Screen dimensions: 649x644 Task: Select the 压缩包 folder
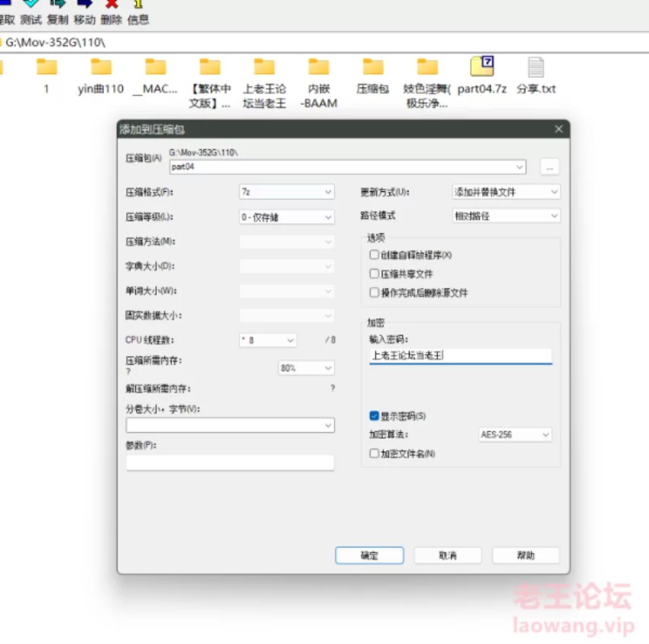[373, 76]
